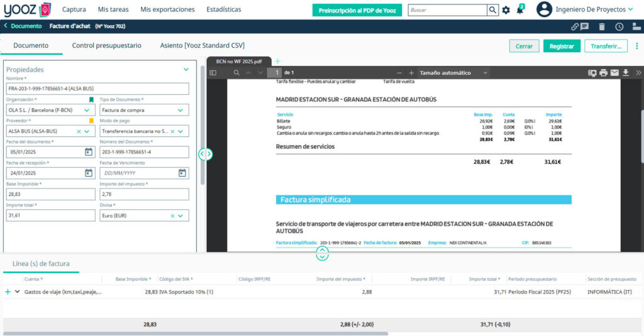Viewport: 644px width, 336px height.
Task: Open the three-dot more options menu
Action: (x=637, y=46)
